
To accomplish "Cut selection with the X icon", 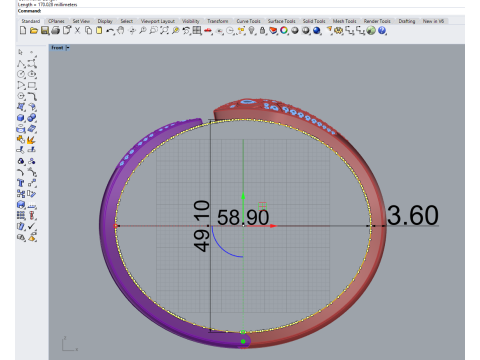I will (77, 31).
